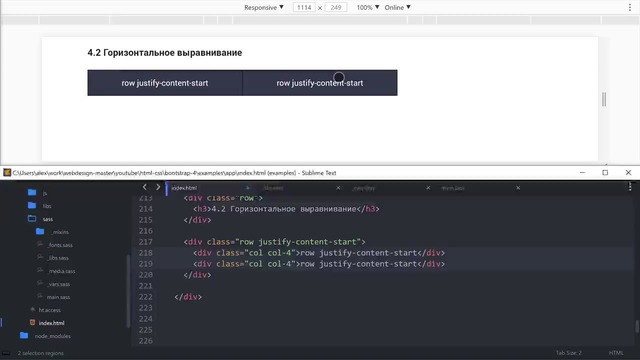640x360 pixels.
Task: Click the _fonts.sass file icon
Action: (x=40, y=244)
